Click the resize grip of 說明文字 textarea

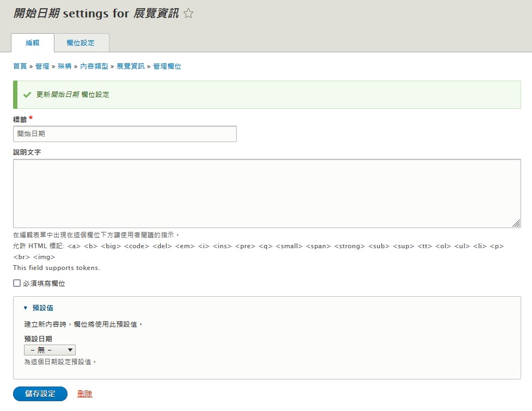516,223
